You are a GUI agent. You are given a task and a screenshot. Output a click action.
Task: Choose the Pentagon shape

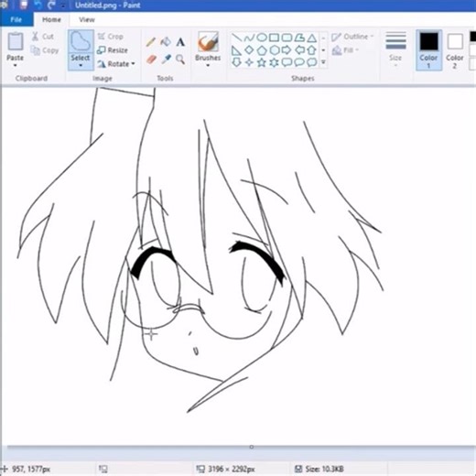pyautogui.click(x=262, y=50)
